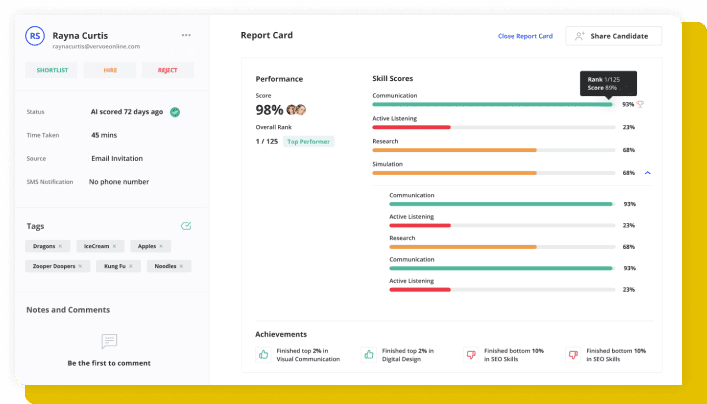
Task: Click the Hire button
Action: tap(110, 70)
